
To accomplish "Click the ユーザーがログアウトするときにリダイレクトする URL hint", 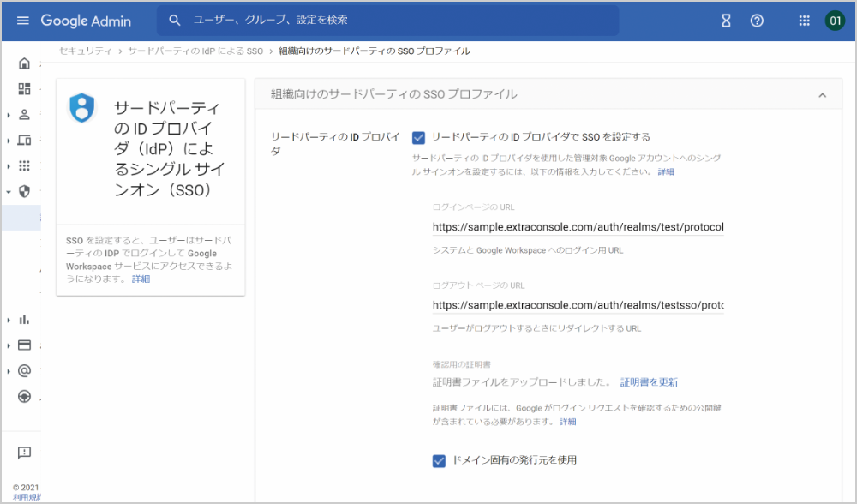I will coord(536,328).
